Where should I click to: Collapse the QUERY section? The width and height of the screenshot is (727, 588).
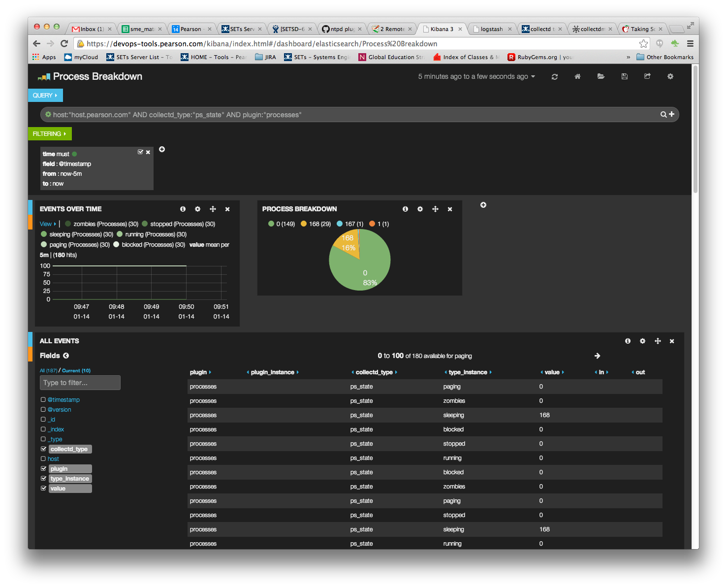point(45,95)
